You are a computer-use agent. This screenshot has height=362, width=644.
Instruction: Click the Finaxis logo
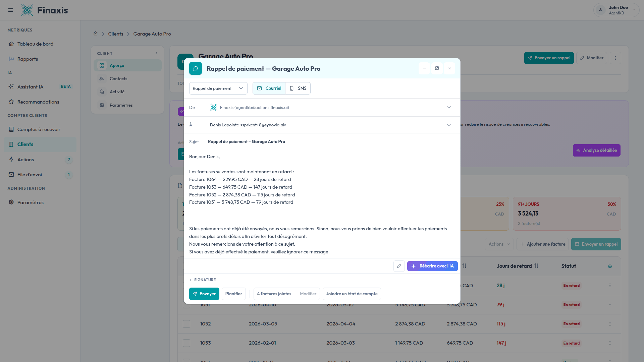point(44,10)
